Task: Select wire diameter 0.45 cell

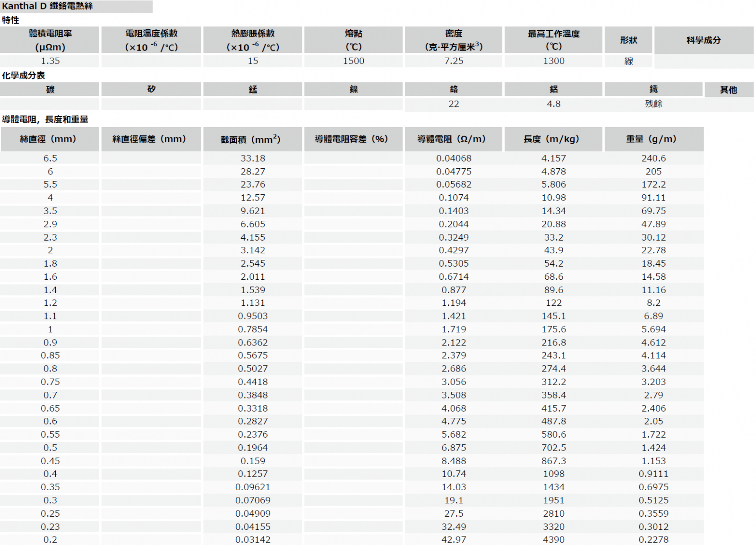Action: [x=50, y=461]
